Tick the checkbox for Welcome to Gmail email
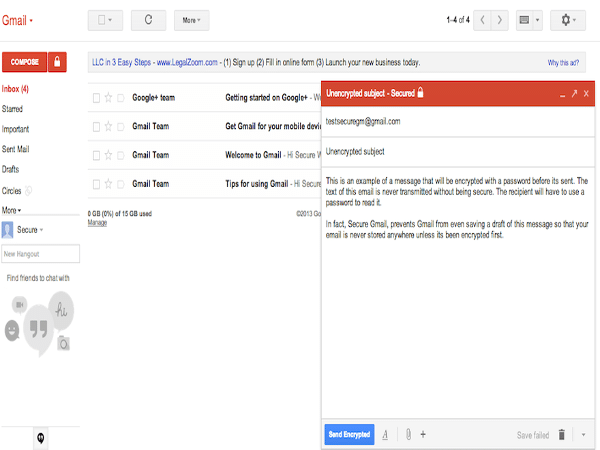The image size is (600, 450). click(x=96, y=155)
